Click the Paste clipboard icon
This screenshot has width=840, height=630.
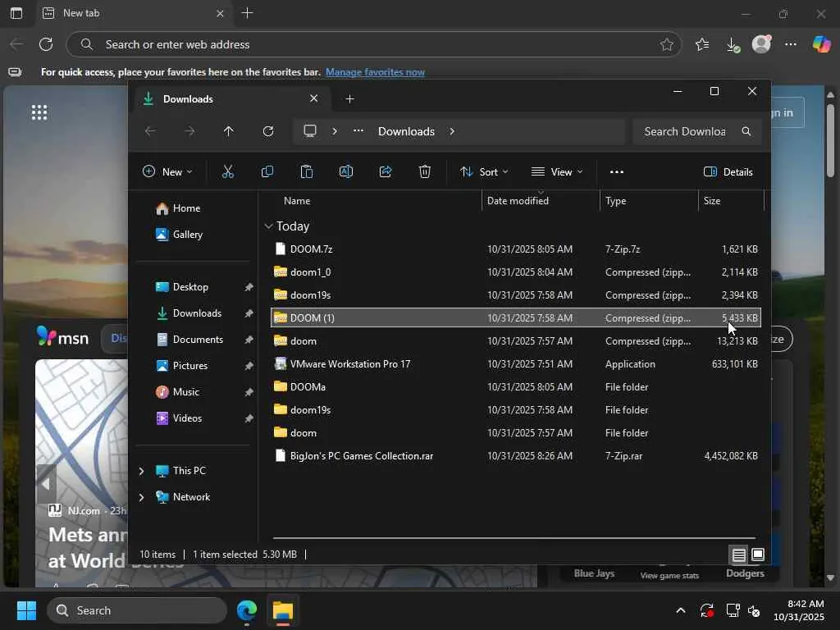[x=307, y=172]
